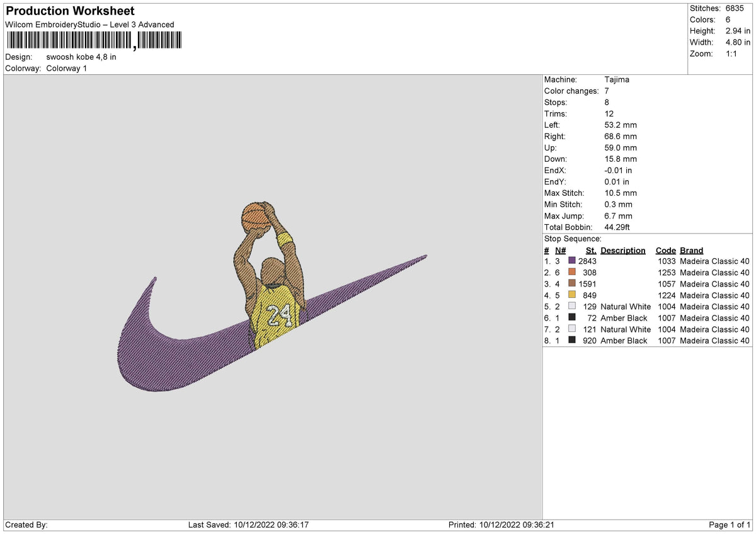Image resolution: width=756 pixels, height=534 pixels.
Task: Click the Page 1 of 1 label
Action: pyautogui.click(x=729, y=524)
